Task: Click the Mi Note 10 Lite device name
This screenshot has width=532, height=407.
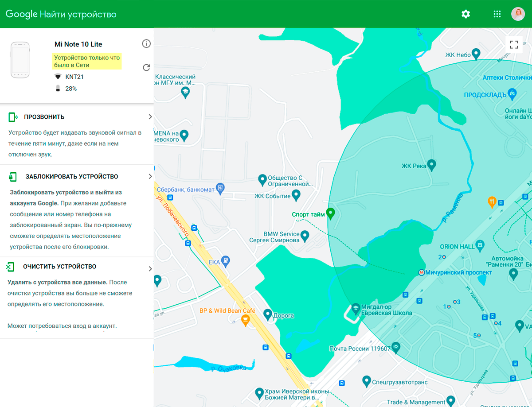Action: [78, 44]
